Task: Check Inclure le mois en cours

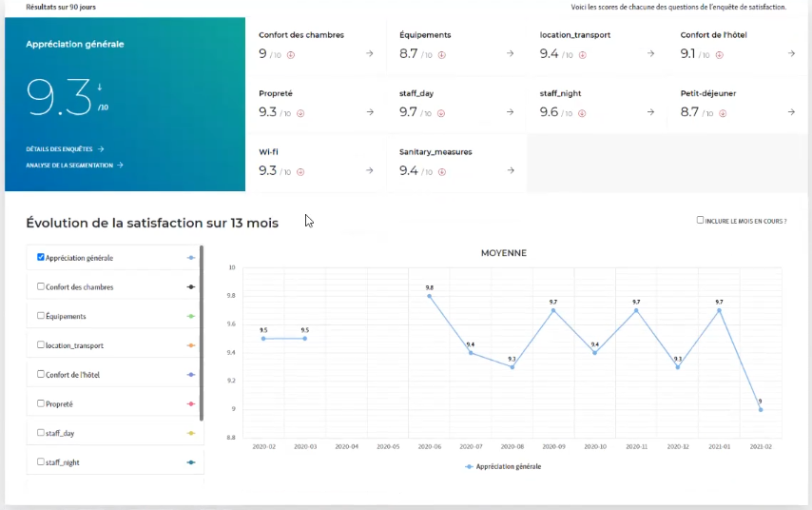Action: pyautogui.click(x=700, y=221)
